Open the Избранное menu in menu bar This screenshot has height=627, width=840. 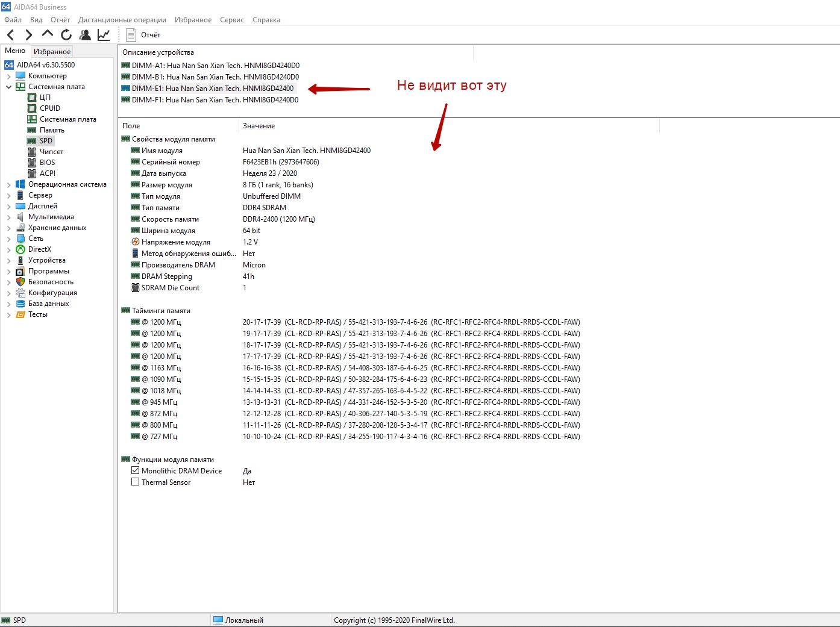pyautogui.click(x=193, y=20)
